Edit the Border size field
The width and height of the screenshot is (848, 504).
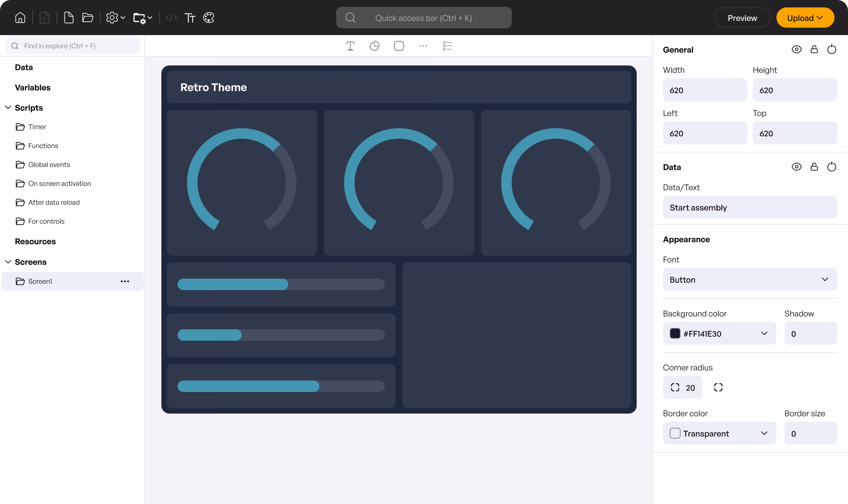810,433
